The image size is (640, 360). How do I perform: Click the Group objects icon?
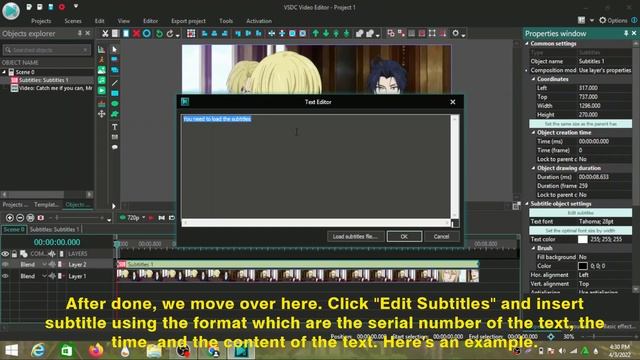point(359,33)
